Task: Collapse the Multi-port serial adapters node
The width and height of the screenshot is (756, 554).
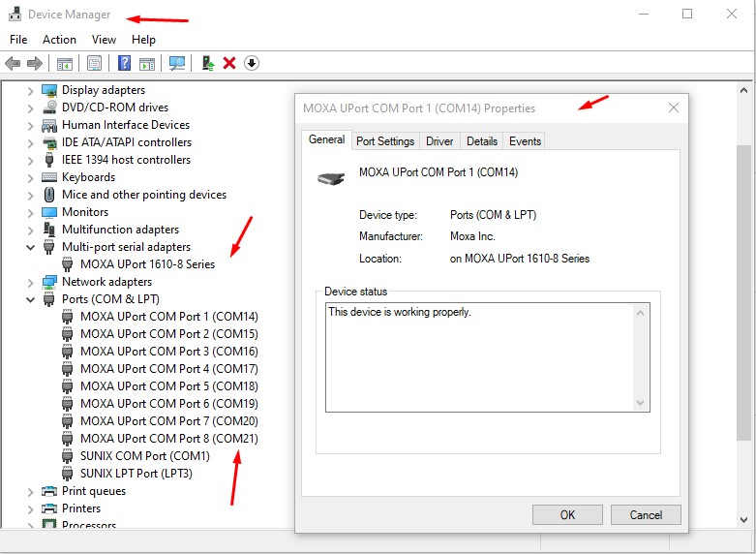Action: (x=30, y=247)
